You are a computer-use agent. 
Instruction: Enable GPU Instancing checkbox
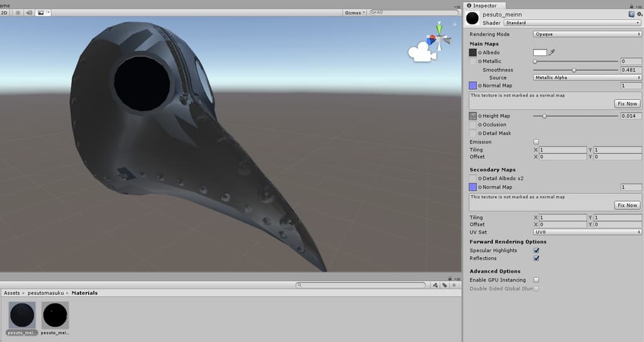click(x=536, y=280)
